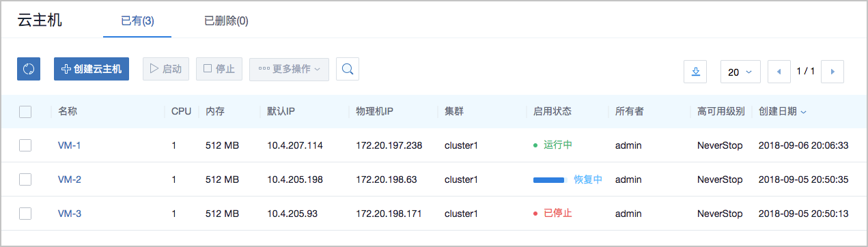The width and height of the screenshot is (868, 247).
Task: Click 运行中 status text
Action: click(x=558, y=145)
